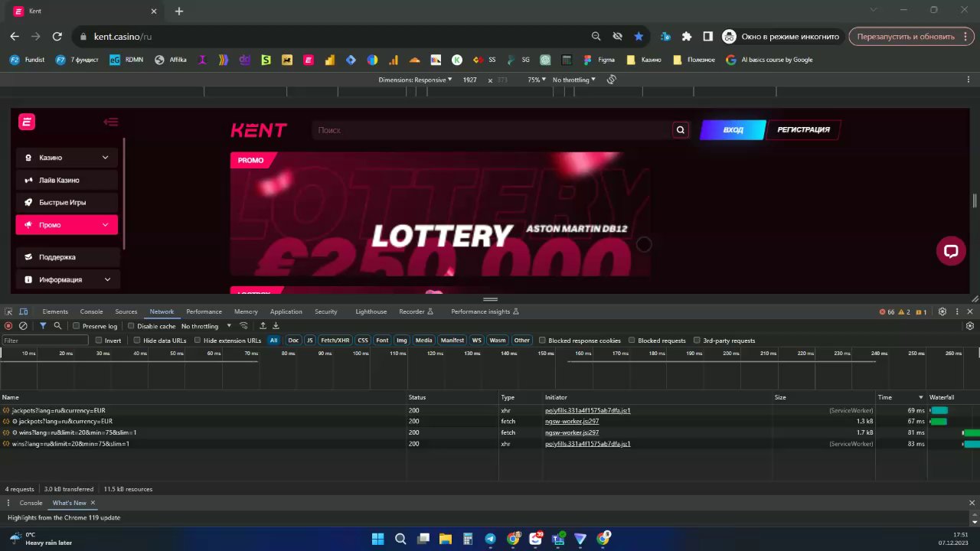Open the Dimensions: Responsive dropdown

click(415, 80)
